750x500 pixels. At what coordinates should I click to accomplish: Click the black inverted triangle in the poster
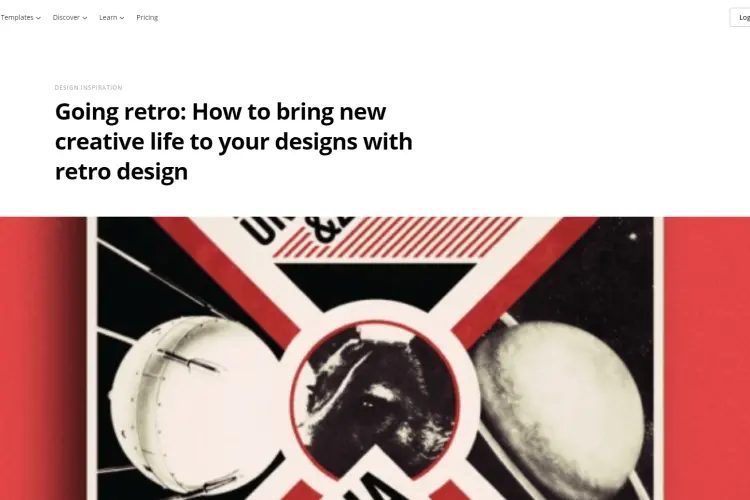coord(375,284)
